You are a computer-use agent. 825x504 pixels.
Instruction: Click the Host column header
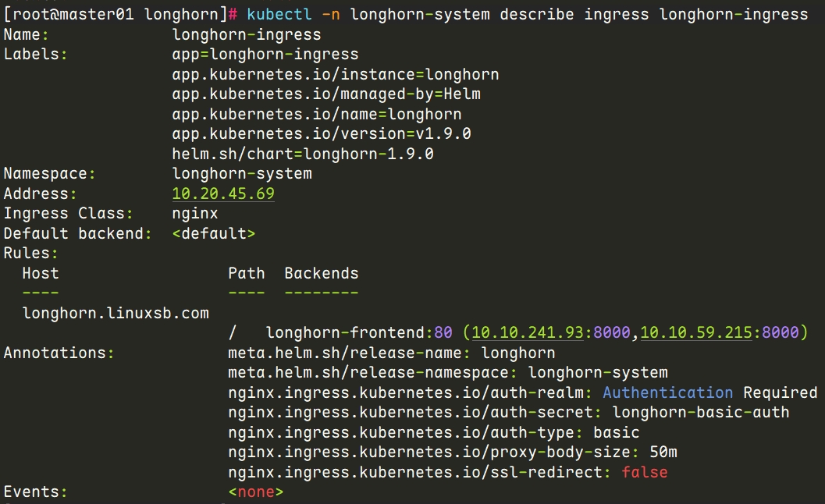pos(41,273)
